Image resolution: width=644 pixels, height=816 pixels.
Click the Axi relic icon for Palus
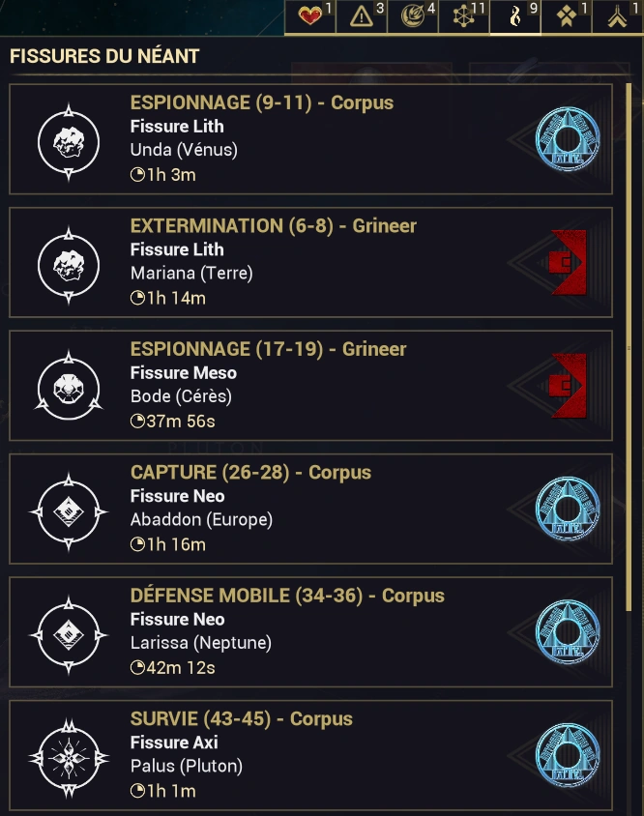[x=69, y=755]
